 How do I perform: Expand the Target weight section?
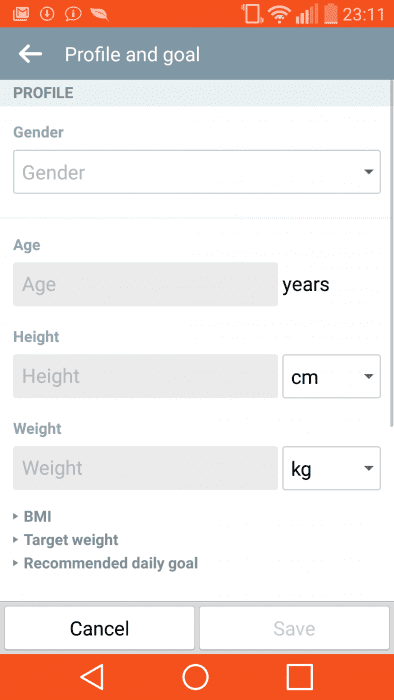pos(66,540)
